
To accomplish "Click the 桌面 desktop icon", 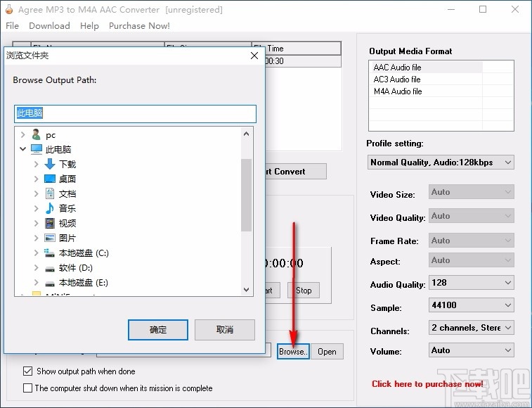I will pos(49,179).
